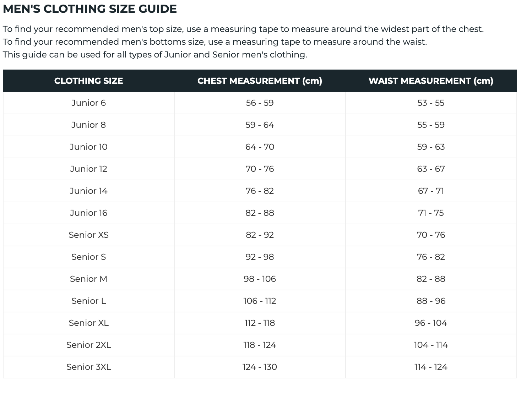Screen dimensions: 532x394
Task: Click the Junior 16 waist value 71 - 75
Action: coord(431,213)
